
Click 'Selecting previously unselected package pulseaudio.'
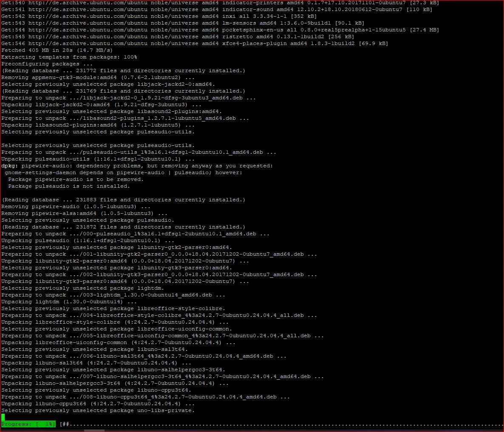88,220
